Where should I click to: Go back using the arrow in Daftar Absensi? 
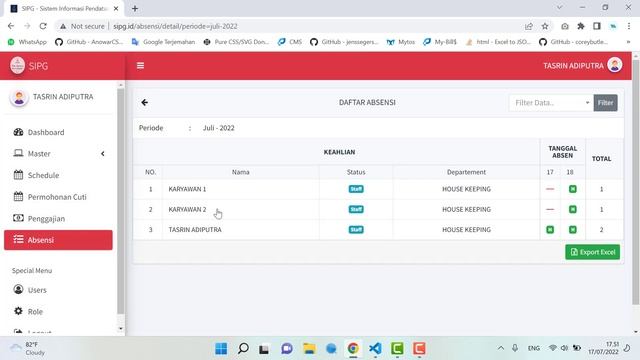click(x=144, y=102)
